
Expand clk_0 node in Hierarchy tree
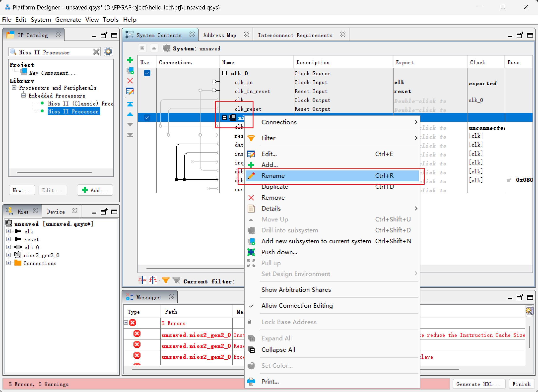pyautogui.click(x=9, y=247)
